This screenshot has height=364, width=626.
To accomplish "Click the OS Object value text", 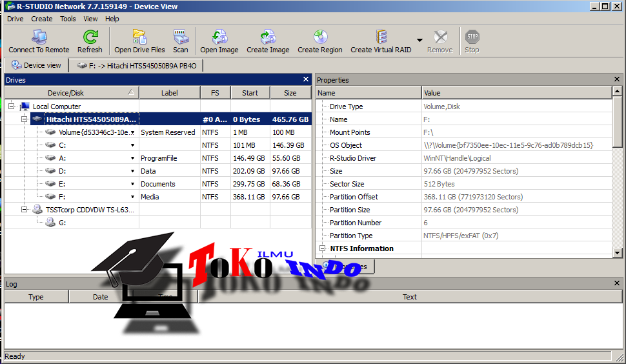I will point(509,145).
